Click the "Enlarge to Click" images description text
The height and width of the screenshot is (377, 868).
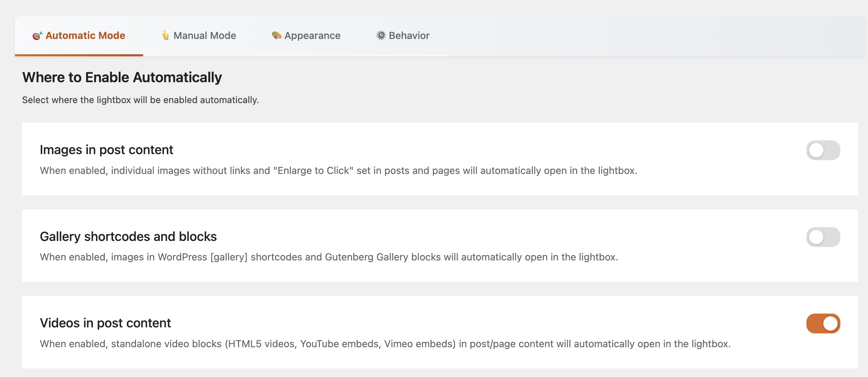(x=338, y=171)
